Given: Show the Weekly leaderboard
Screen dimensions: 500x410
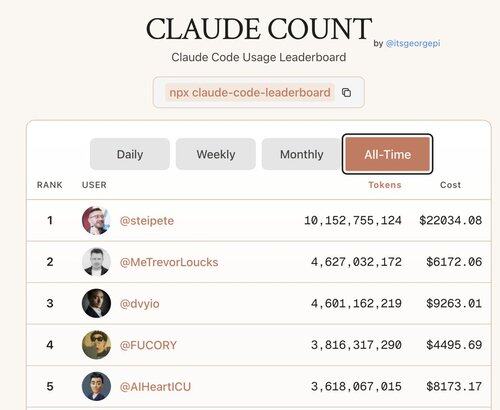Looking at the screenshot, I should pyautogui.click(x=216, y=154).
